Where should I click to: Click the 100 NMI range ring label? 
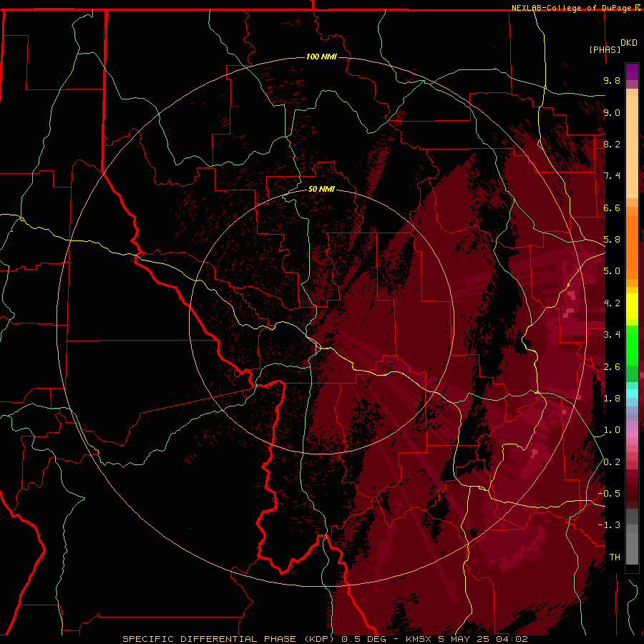321,57
